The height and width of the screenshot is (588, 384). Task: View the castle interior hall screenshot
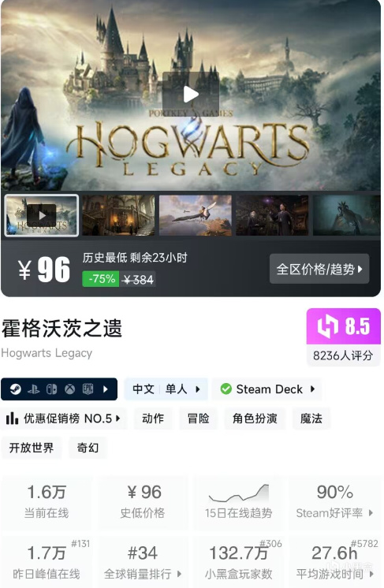118,215
